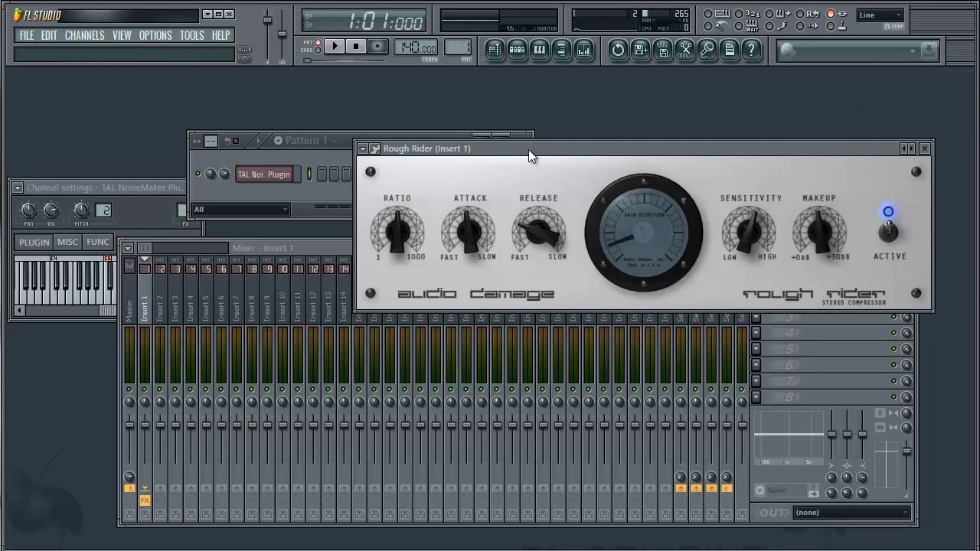
Task: Open the audio editor scissors icon
Action: pyautogui.click(x=685, y=51)
